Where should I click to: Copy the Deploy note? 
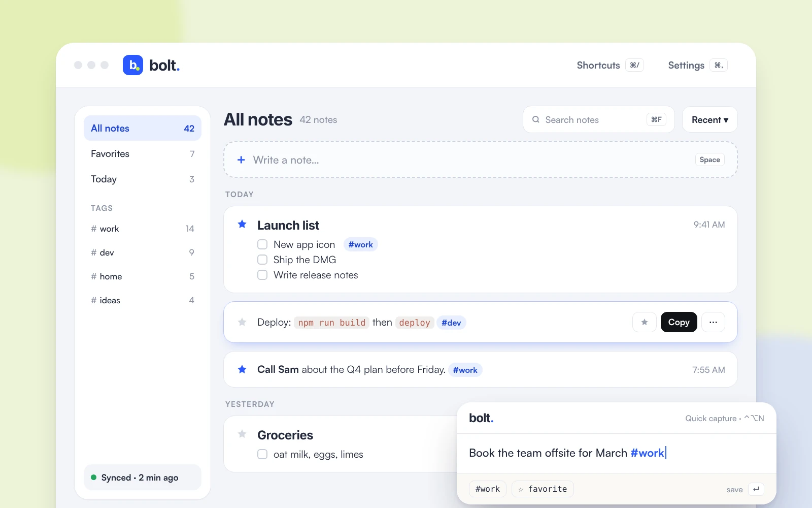tap(679, 322)
